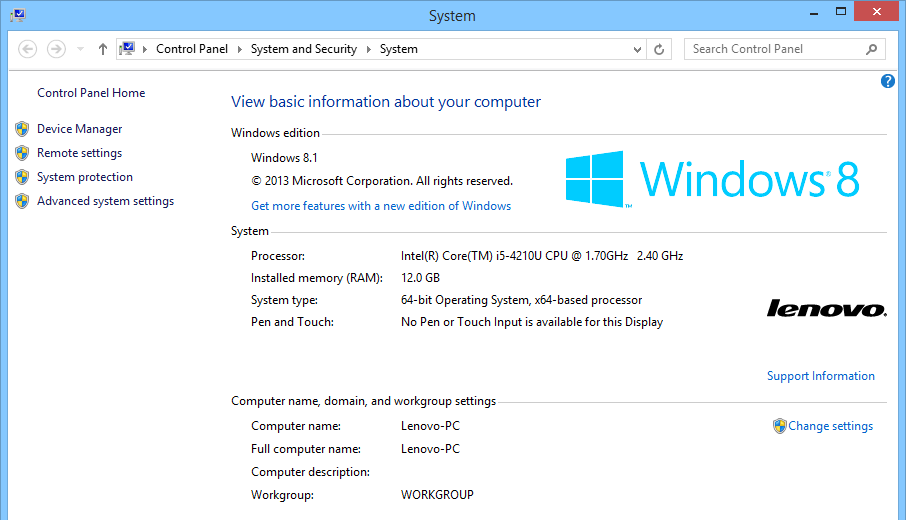Open Help via the blue question mark
The width and height of the screenshot is (906, 520).
[x=888, y=81]
